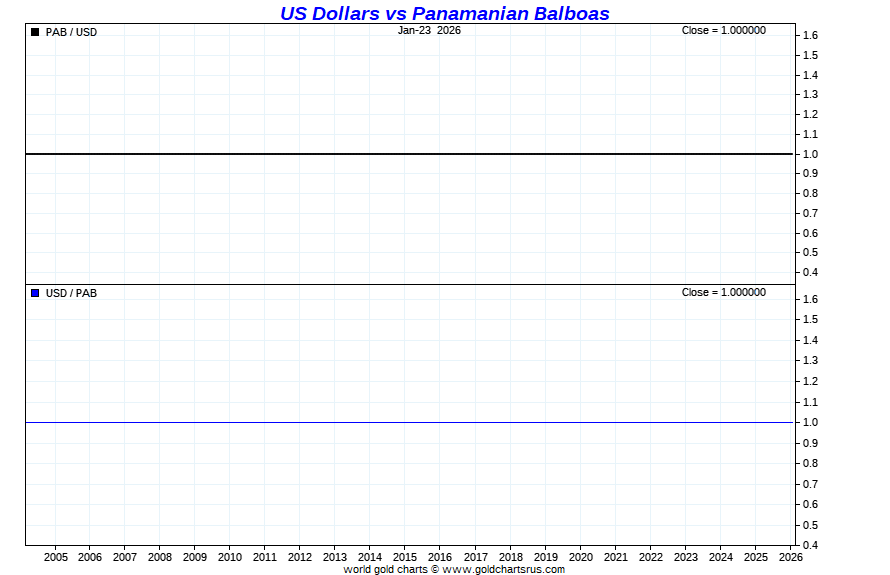Viewport: 890px width, 575px height.
Task: Click the 1.0 y-axis label in lower panel
Action: 810,422
